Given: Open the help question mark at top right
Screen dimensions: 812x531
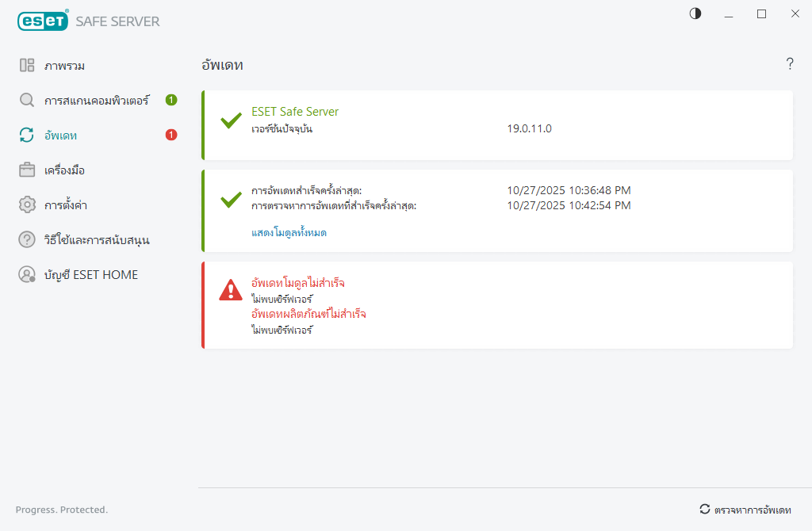Looking at the screenshot, I should (790, 64).
